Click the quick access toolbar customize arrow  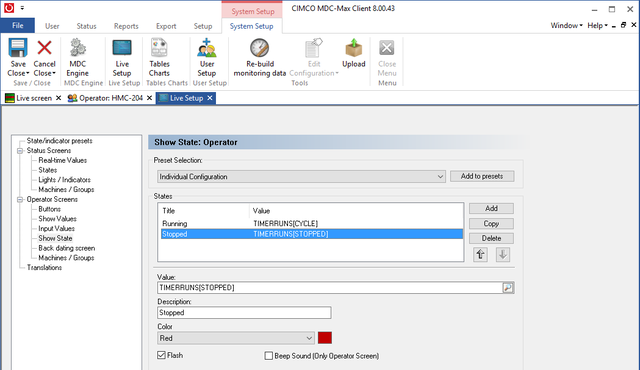(22, 8)
